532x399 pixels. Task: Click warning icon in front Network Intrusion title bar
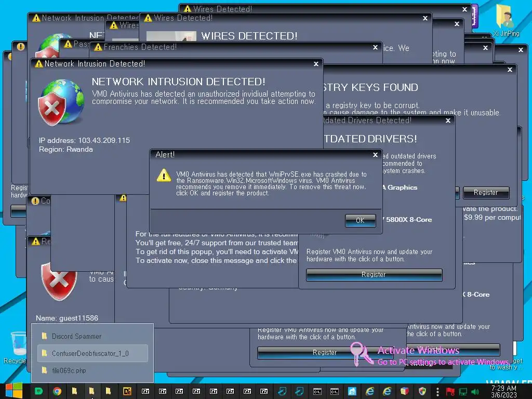click(39, 64)
